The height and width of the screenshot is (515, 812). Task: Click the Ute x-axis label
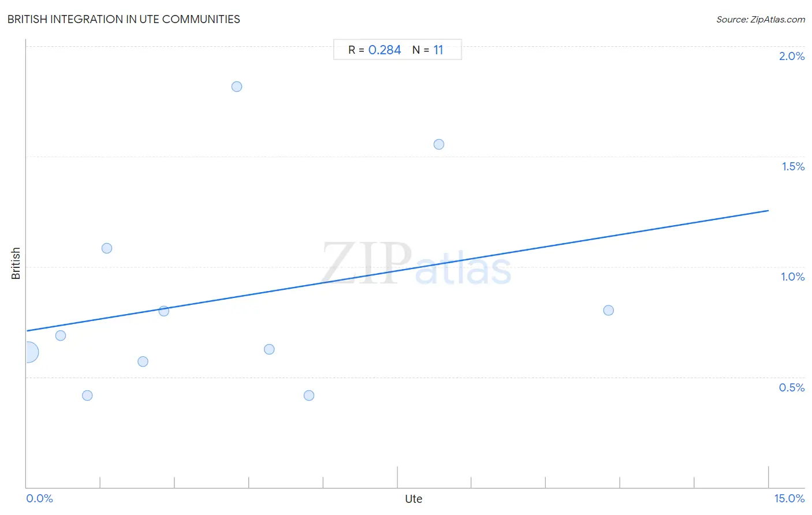[414, 499]
